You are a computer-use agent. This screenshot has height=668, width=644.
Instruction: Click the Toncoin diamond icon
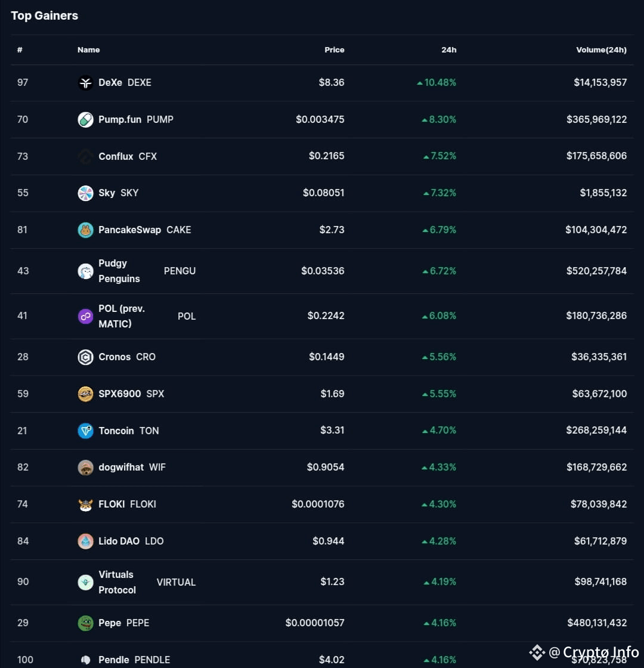point(85,431)
